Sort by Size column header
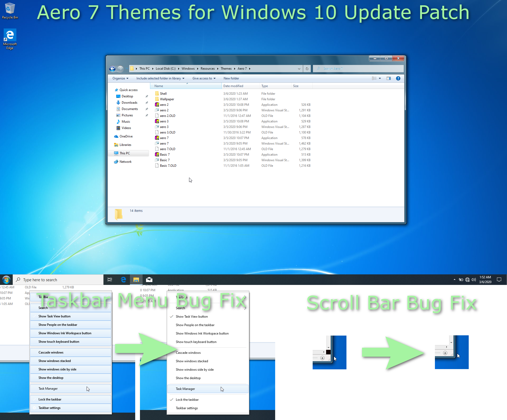Image resolution: width=507 pixels, height=420 pixels. point(302,86)
